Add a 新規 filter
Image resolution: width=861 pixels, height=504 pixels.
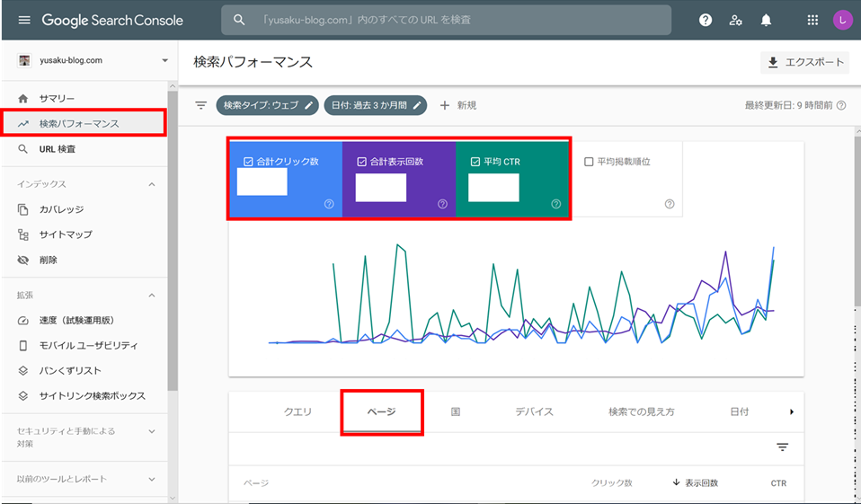coord(458,105)
